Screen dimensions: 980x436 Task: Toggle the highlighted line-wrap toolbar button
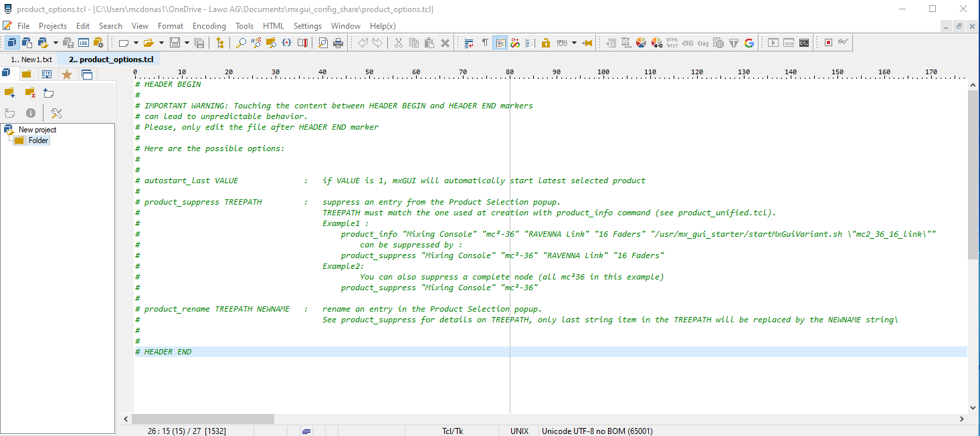[x=500, y=43]
